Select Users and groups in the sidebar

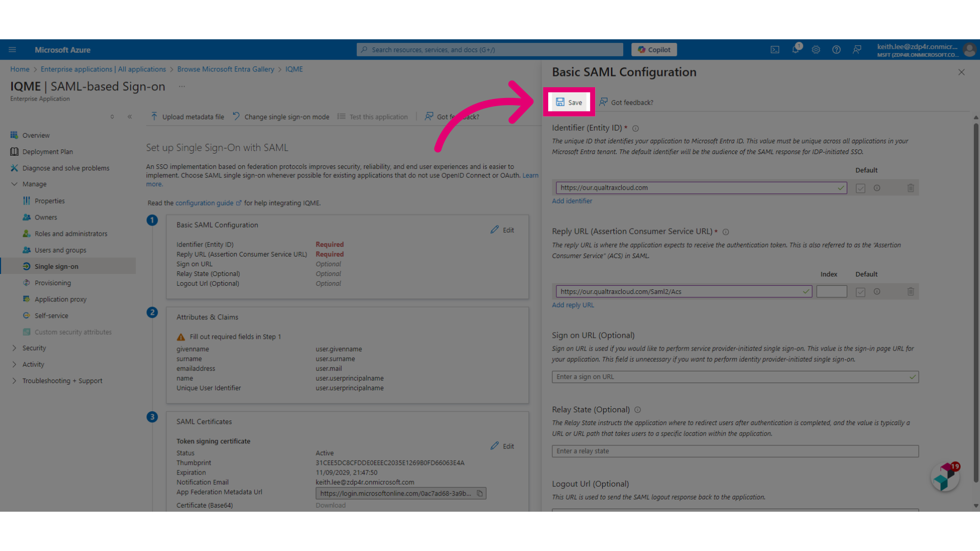60,250
